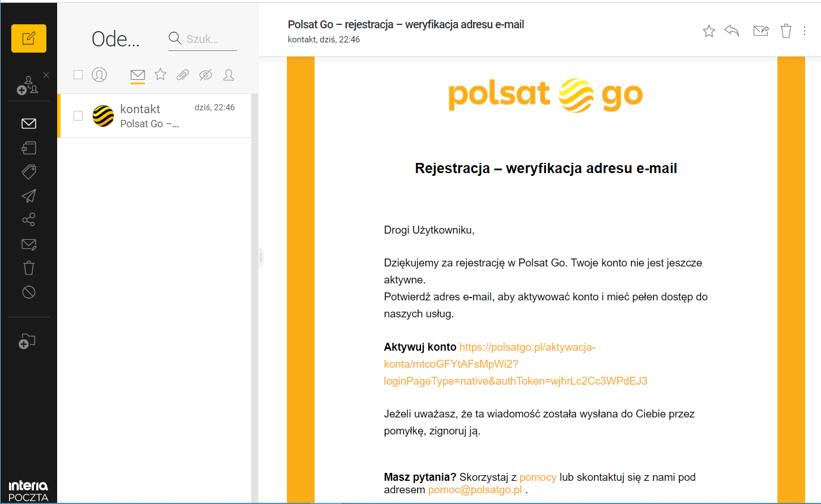
Task: Click the panel splitter handle
Action: click(261, 257)
